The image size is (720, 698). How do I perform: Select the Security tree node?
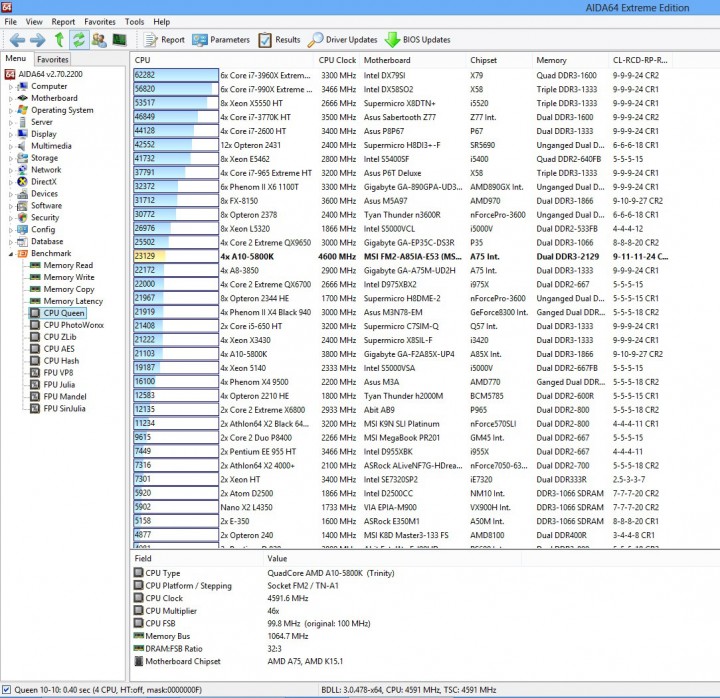coord(39,218)
